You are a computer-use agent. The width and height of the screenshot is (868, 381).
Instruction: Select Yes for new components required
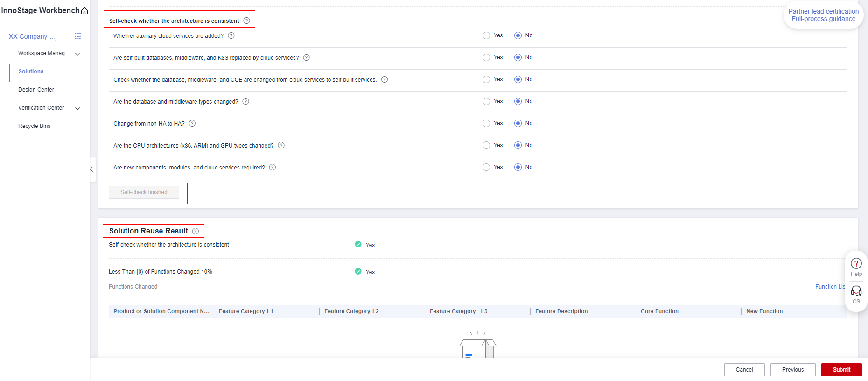click(x=486, y=167)
